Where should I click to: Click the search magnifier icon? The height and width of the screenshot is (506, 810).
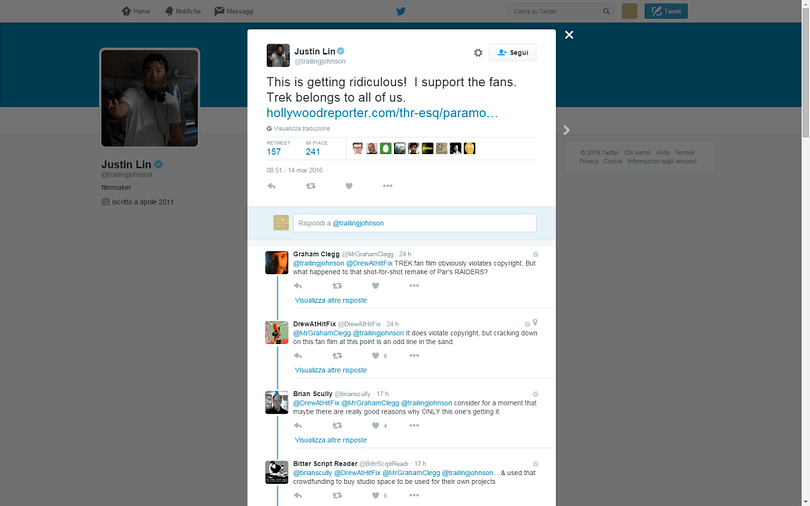click(606, 11)
